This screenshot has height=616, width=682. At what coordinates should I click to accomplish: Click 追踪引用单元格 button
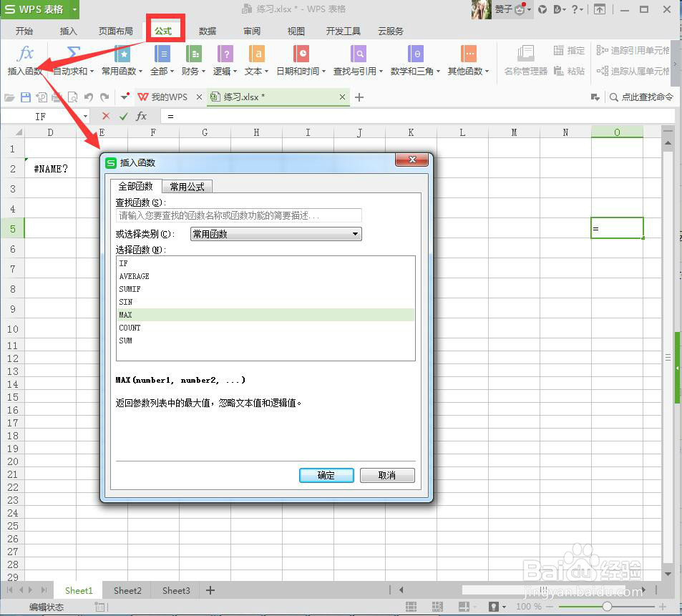pyautogui.click(x=633, y=50)
